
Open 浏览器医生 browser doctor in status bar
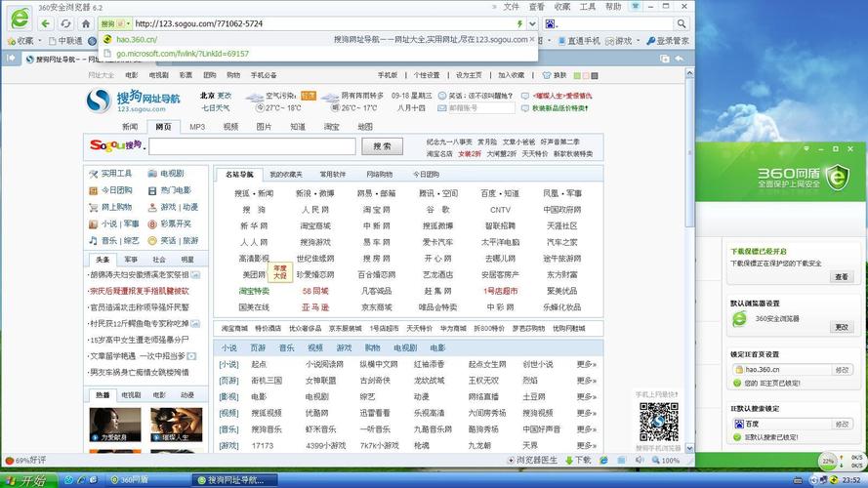533,460
